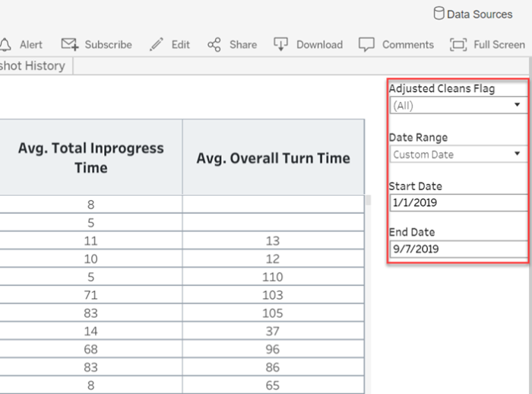532x394 pixels.
Task: Select the Avg. Total Inprogress Time header
Action: coord(90,157)
